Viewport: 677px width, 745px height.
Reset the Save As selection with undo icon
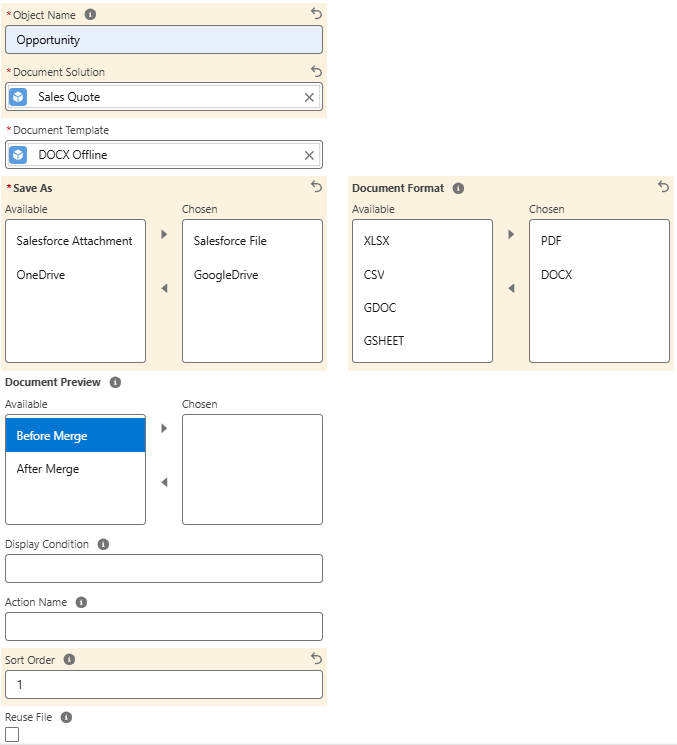coord(316,187)
